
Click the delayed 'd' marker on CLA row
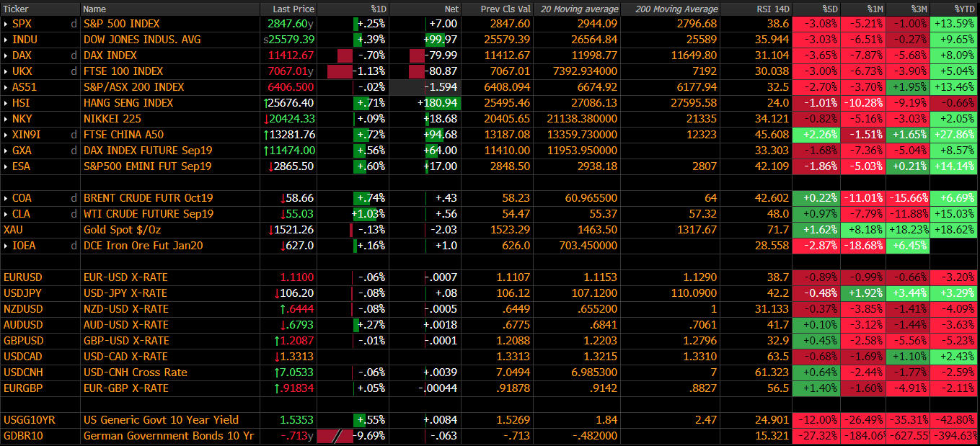[x=74, y=214]
